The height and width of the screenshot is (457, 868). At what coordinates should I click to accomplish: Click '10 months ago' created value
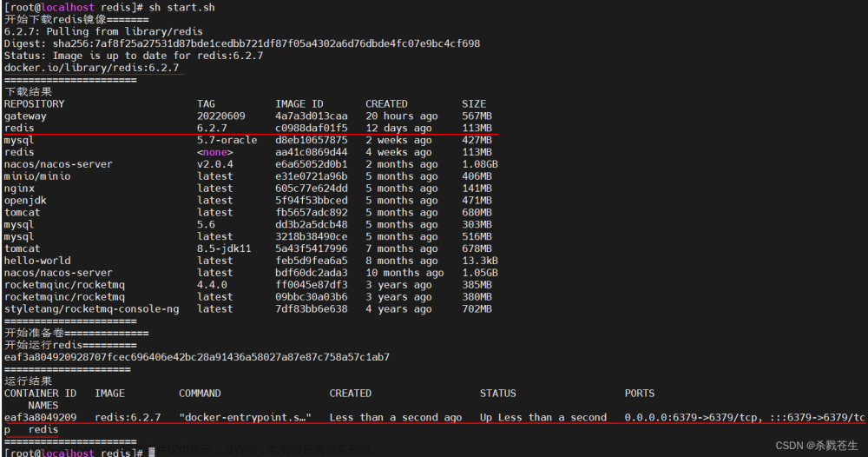[404, 273]
